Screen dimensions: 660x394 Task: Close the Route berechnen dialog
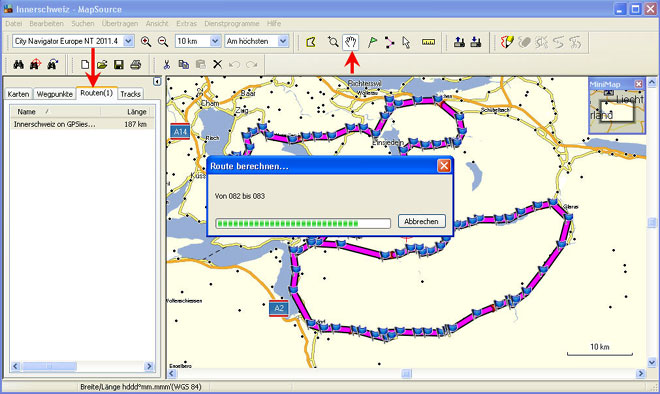[x=444, y=166]
